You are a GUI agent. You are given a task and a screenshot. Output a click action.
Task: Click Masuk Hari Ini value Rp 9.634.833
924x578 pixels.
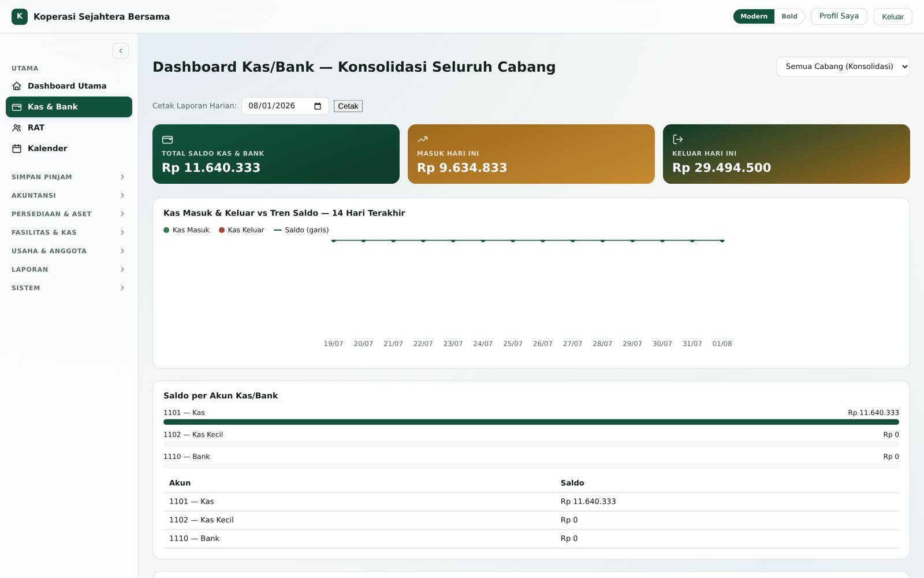pyautogui.click(x=462, y=168)
